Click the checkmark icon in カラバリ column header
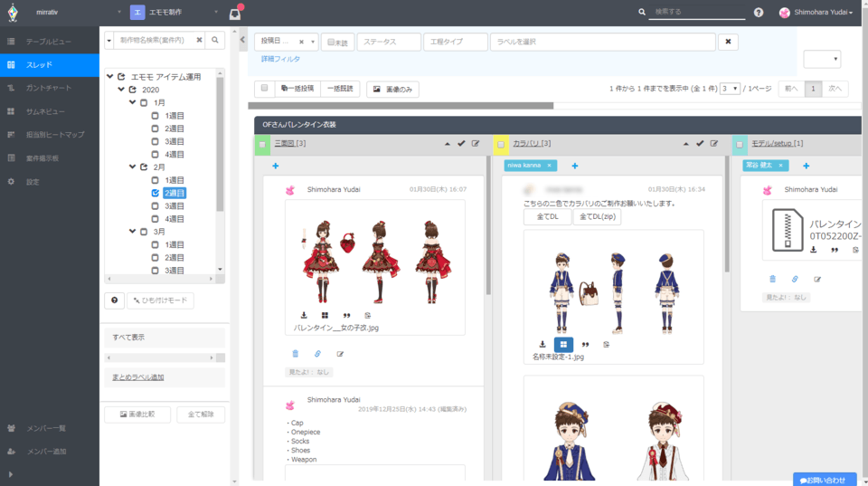This screenshot has height=486, width=868. [x=700, y=143]
